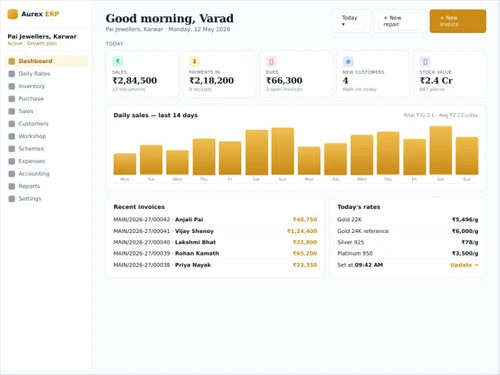
Task: Click the Expenses sidebar icon
Action: pos(12,161)
